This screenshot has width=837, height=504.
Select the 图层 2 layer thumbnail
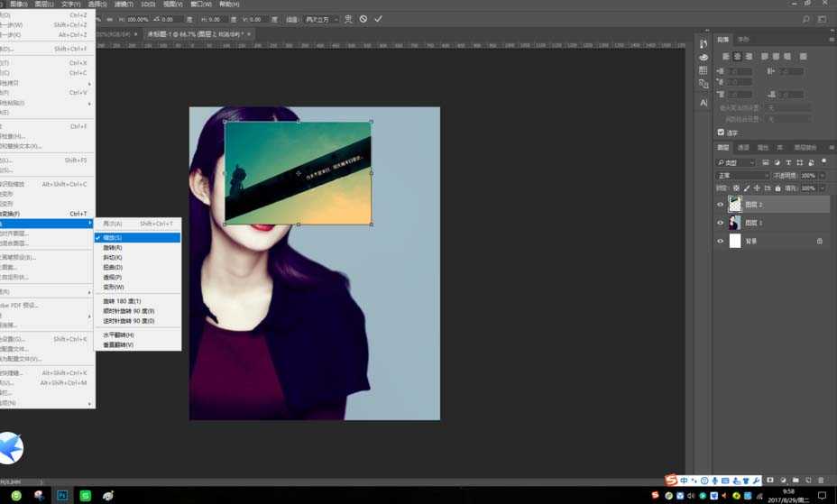(734, 205)
